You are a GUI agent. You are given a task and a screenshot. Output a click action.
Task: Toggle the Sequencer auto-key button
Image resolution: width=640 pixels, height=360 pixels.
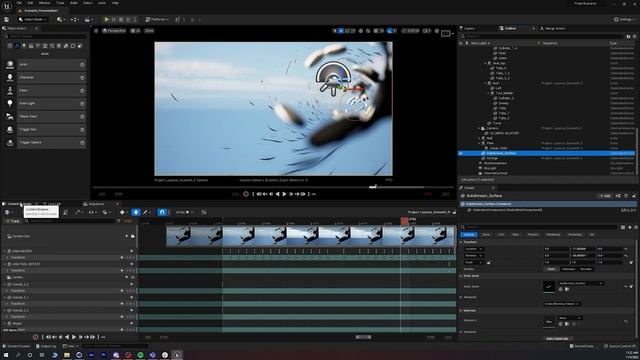click(136, 212)
